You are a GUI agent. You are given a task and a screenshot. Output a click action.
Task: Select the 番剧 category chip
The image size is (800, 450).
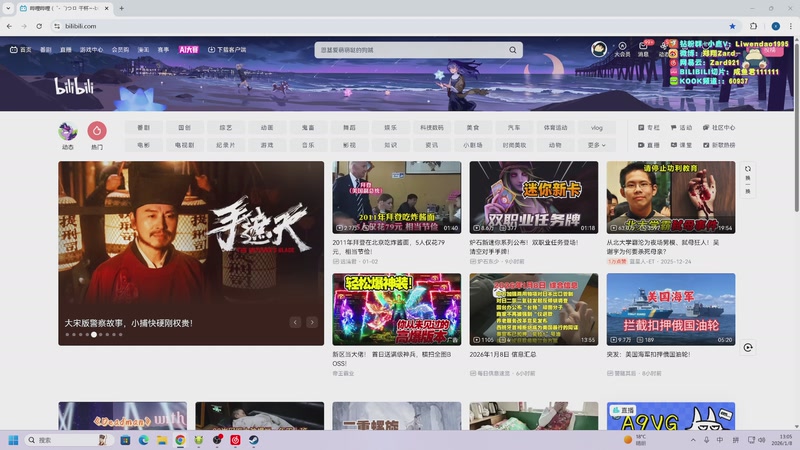click(143, 128)
